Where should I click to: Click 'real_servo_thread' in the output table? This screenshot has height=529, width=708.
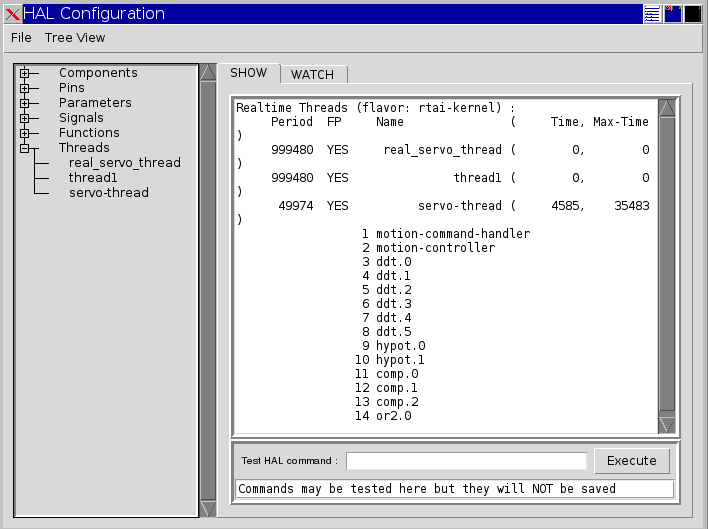(442, 150)
